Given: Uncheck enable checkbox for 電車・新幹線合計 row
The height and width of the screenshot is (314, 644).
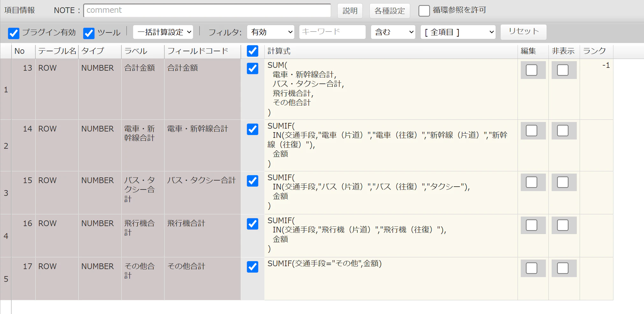Looking at the screenshot, I should click(x=253, y=129).
